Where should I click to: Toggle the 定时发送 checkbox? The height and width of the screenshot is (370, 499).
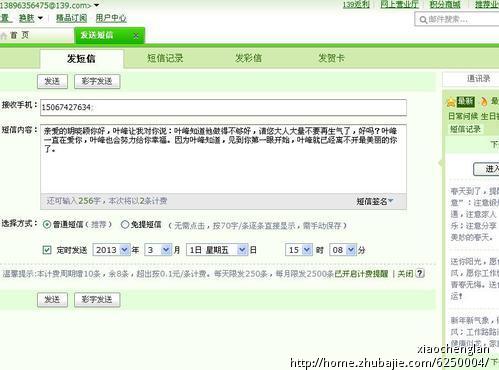[x=47, y=250]
